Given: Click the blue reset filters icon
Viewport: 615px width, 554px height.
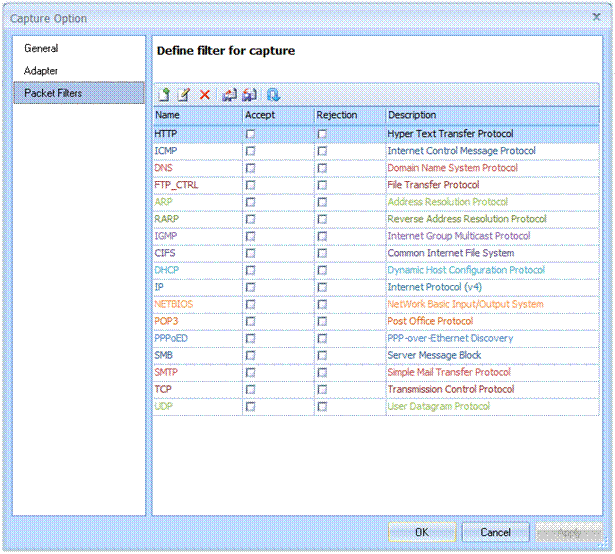Looking at the screenshot, I should (273, 95).
